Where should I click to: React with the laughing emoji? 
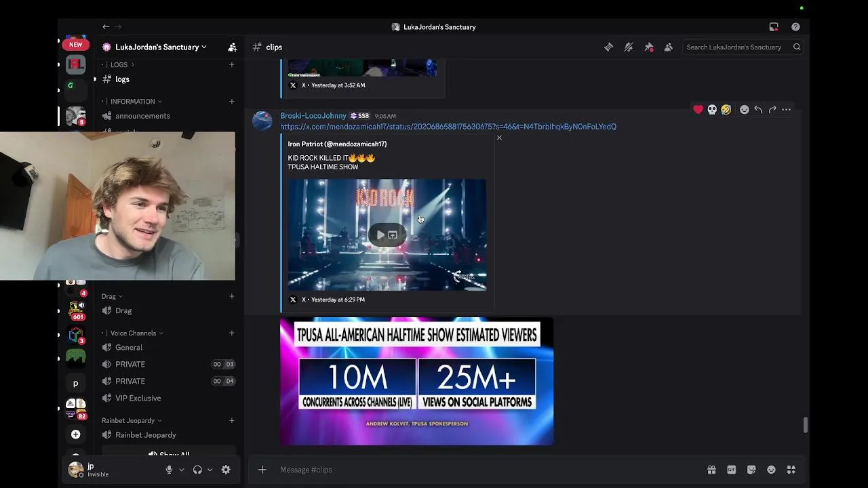[726, 109]
